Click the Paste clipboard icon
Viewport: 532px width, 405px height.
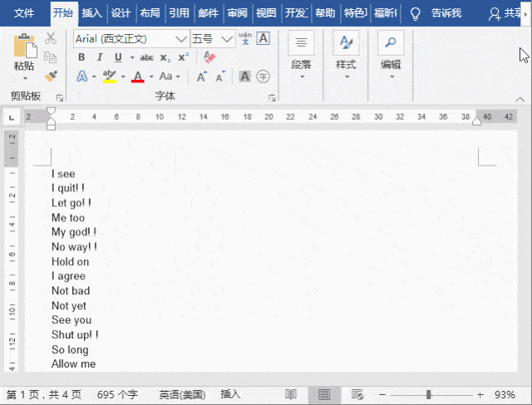[x=25, y=46]
